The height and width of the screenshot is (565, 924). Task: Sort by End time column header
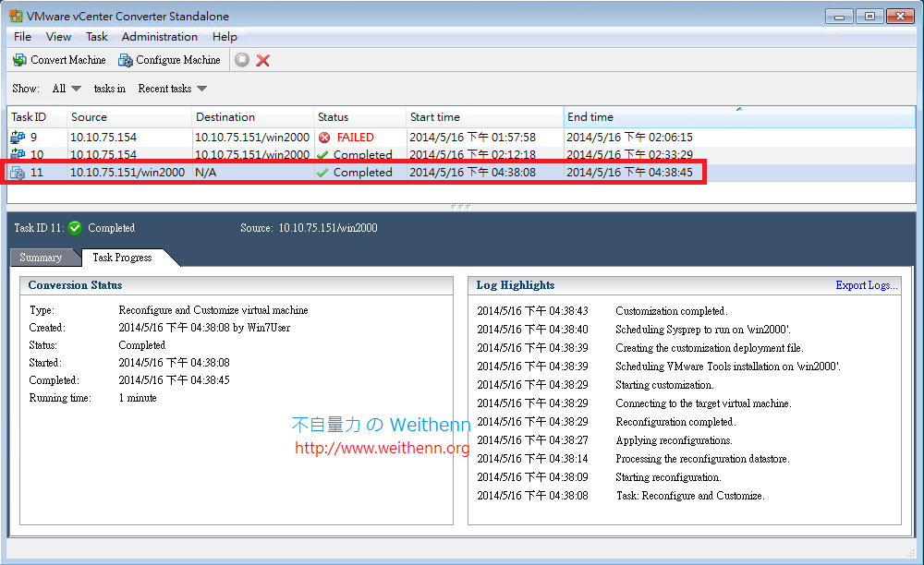(739, 117)
